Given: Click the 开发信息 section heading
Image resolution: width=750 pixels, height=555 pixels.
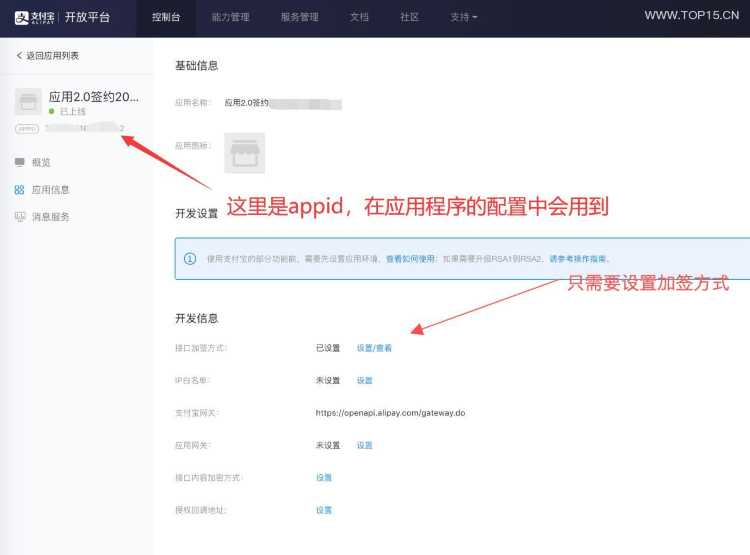Looking at the screenshot, I should click(x=197, y=318).
